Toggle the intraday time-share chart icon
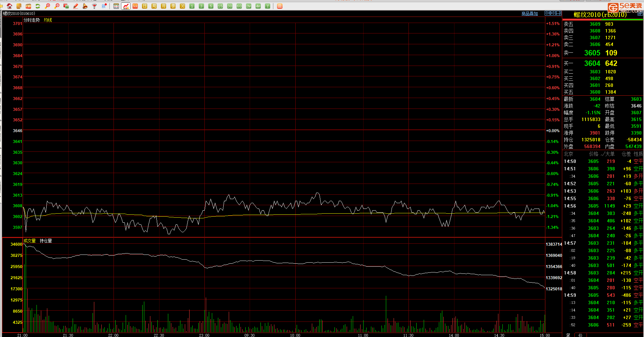This screenshot has width=644, height=337. coord(126,6)
